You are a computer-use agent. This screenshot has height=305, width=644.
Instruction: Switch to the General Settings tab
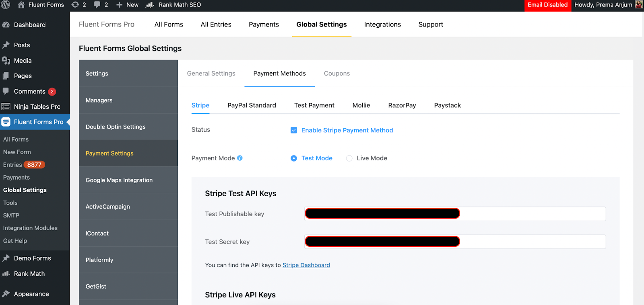click(x=211, y=74)
